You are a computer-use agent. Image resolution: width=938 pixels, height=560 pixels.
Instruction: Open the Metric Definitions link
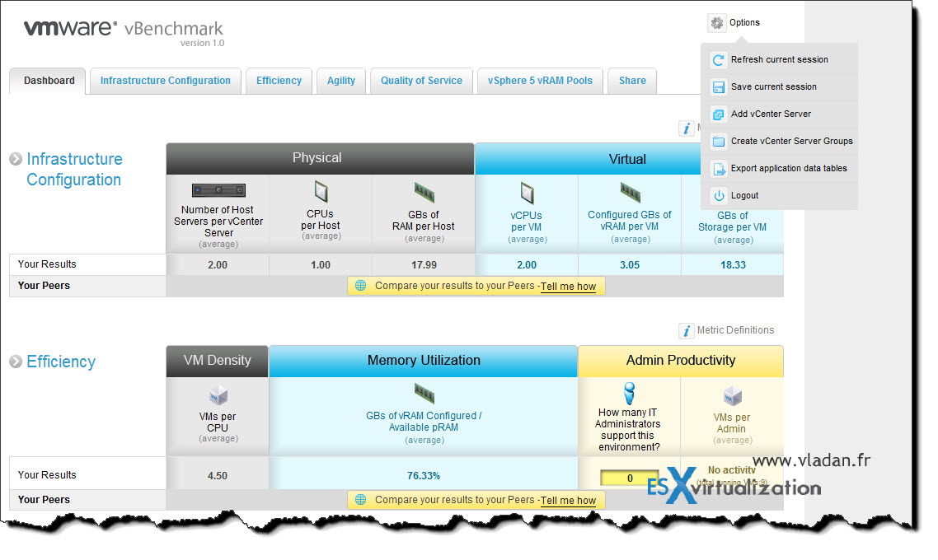tap(735, 330)
